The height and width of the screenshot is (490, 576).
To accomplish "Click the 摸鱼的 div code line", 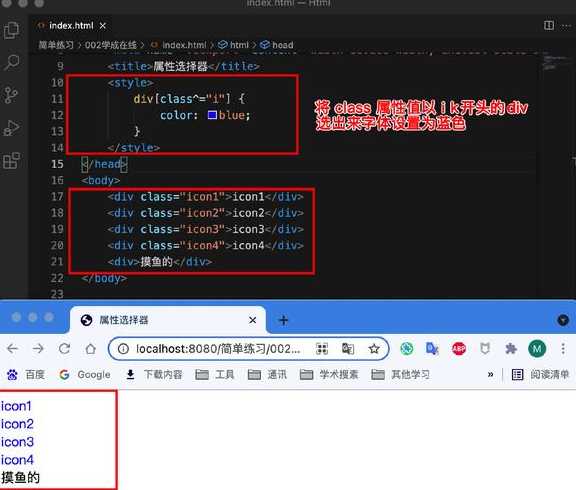I will click(160, 262).
